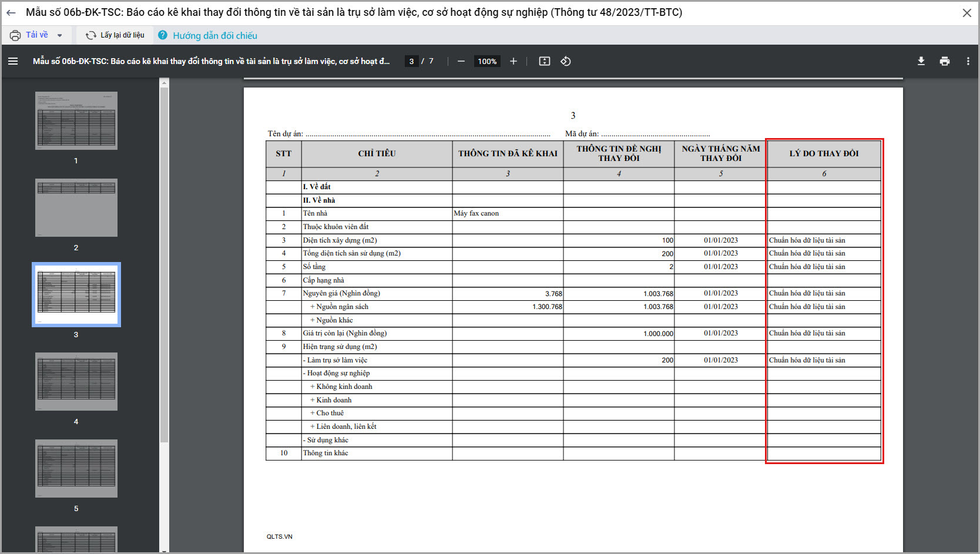980x554 pixels.
Task: Click the fit to page icon
Action: tap(545, 61)
